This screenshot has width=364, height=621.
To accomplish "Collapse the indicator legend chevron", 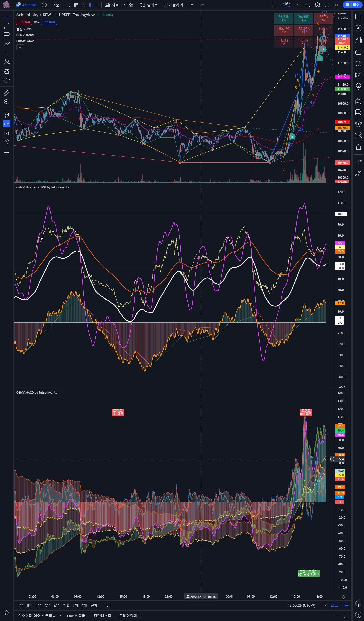I will pos(20,47).
